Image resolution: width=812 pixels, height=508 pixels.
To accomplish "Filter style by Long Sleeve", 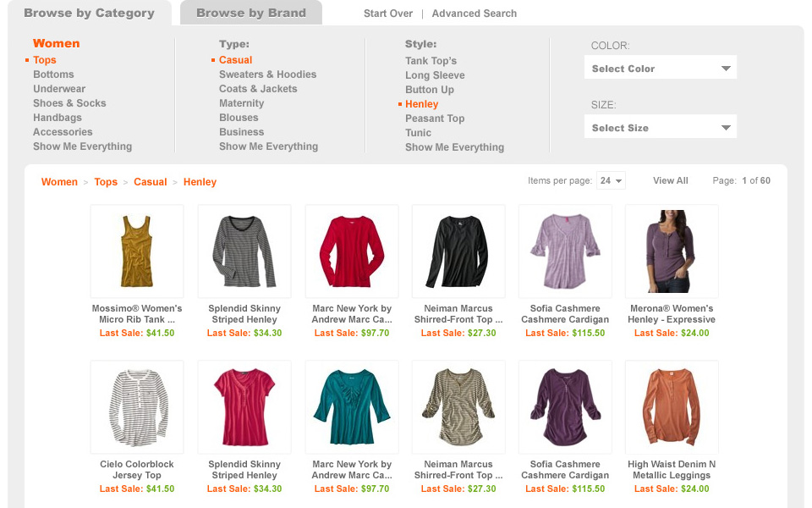I will tap(435, 75).
